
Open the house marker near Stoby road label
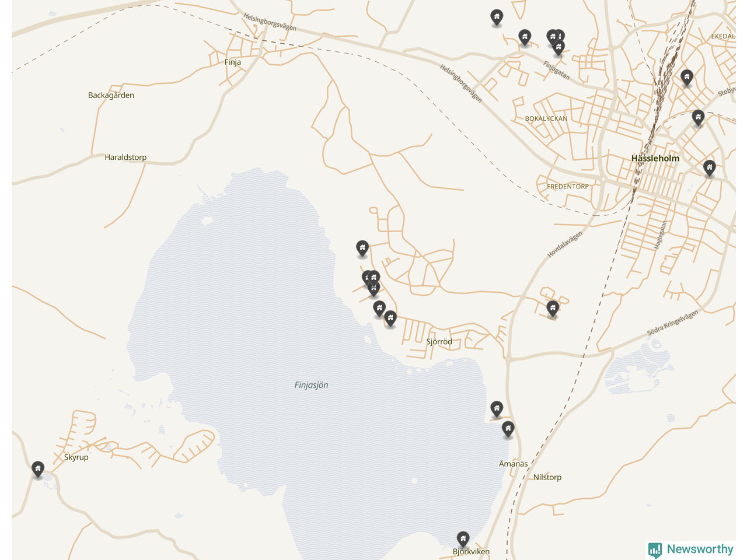pyautogui.click(x=698, y=118)
